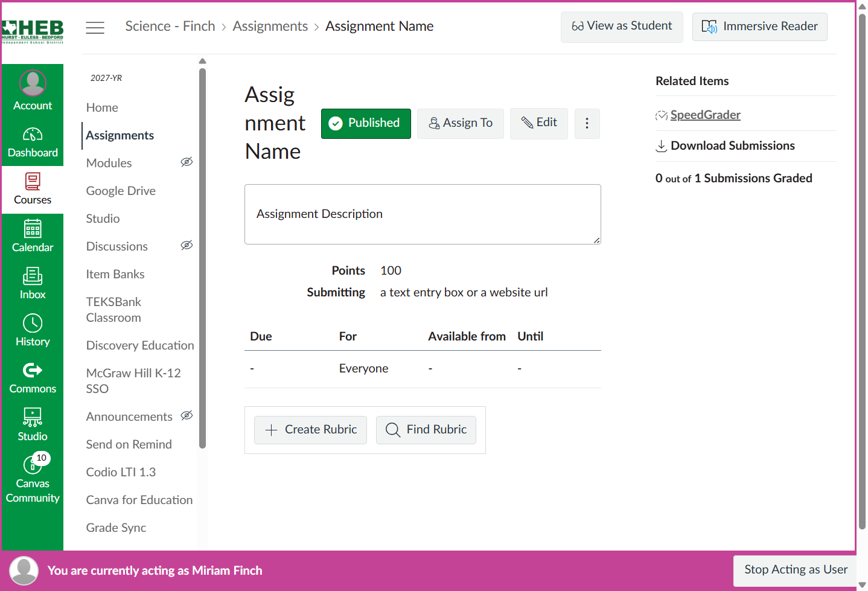
Task: Click the 100 points value
Action: pyautogui.click(x=391, y=270)
